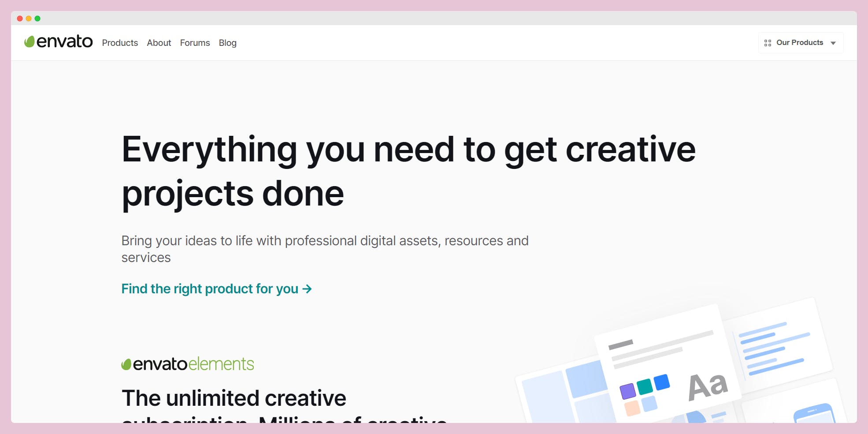This screenshot has height=434, width=868.
Task: Click the teal swatch in the illustration
Action: click(645, 386)
